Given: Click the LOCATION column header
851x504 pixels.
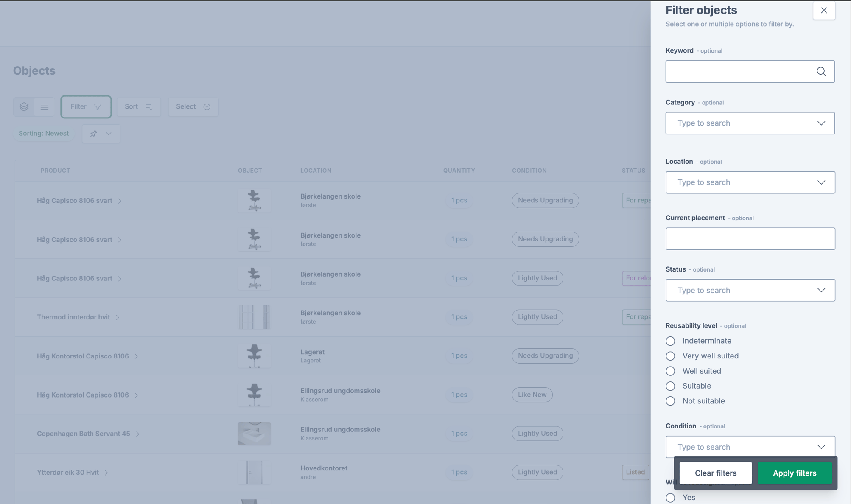Looking at the screenshot, I should pos(316,171).
